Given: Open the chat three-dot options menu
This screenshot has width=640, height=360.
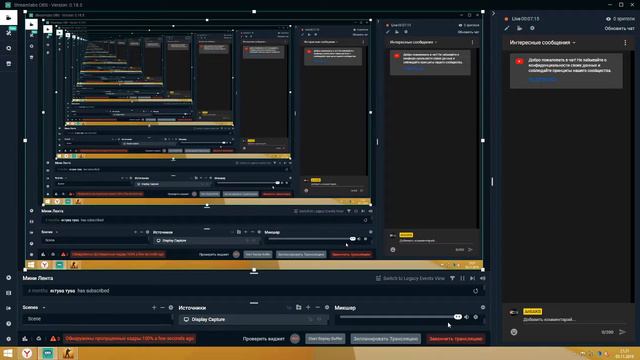Looking at the screenshot, I should coord(625,42).
